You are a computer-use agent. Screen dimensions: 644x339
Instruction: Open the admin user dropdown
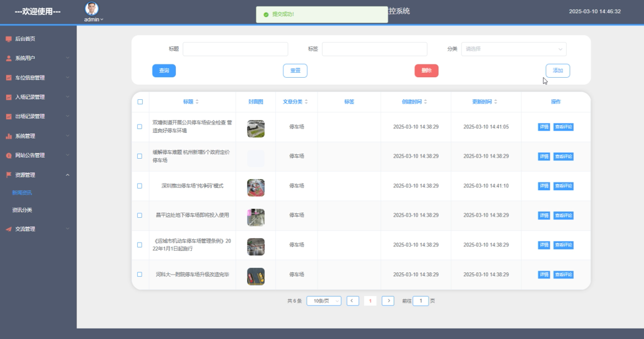[x=94, y=20]
